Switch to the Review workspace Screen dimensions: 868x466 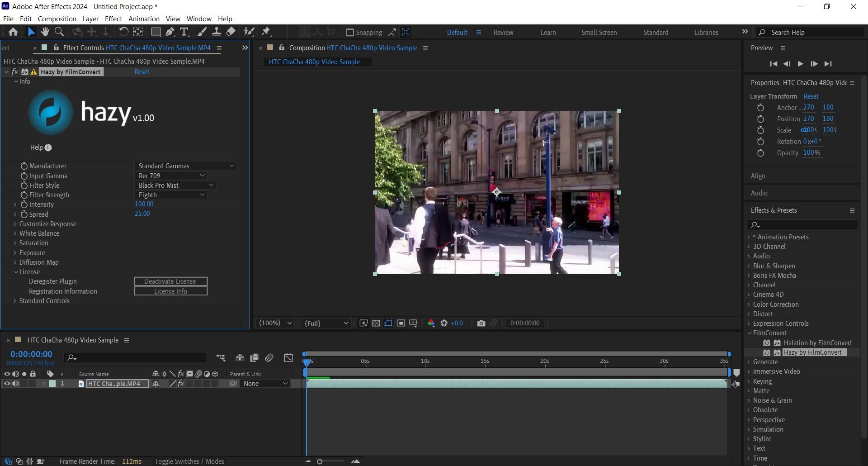tap(503, 33)
